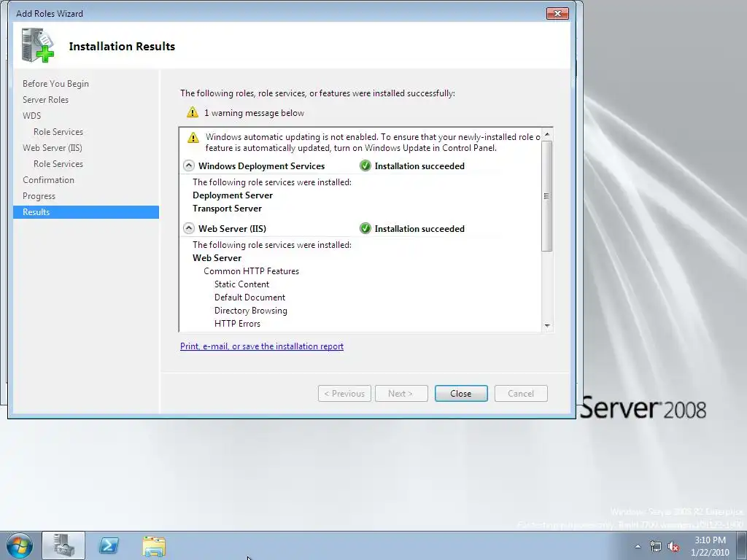Screen dimensions: 747x560
Task: Click 'Installation succeeded' for Windows Deployment Services
Action: (419, 166)
